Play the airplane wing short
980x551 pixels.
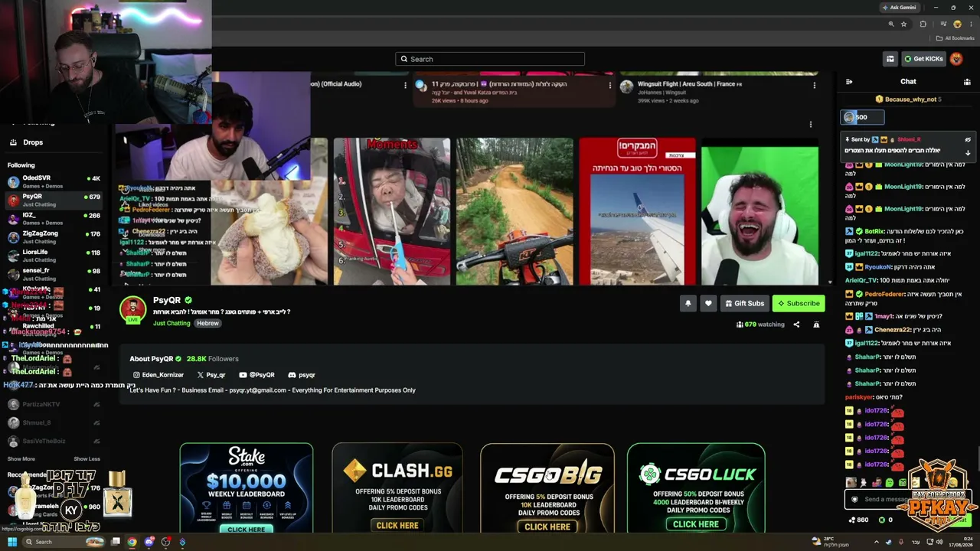pyautogui.click(x=637, y=211)
